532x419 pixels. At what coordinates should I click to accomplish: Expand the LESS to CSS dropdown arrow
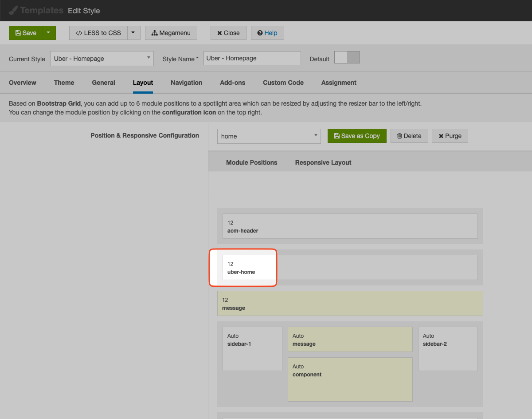(x=133, y=33)
